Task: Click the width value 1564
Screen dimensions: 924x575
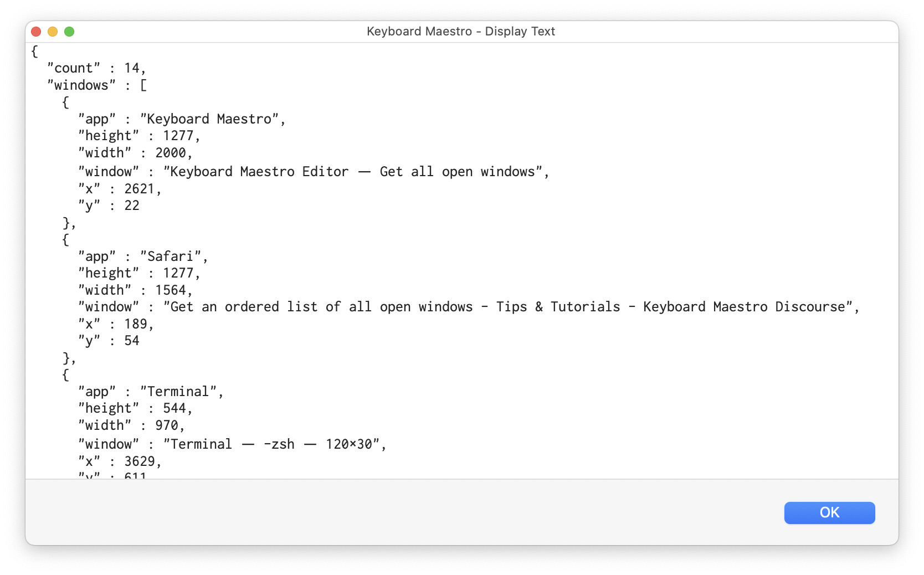Action: [x=171, y=290]
